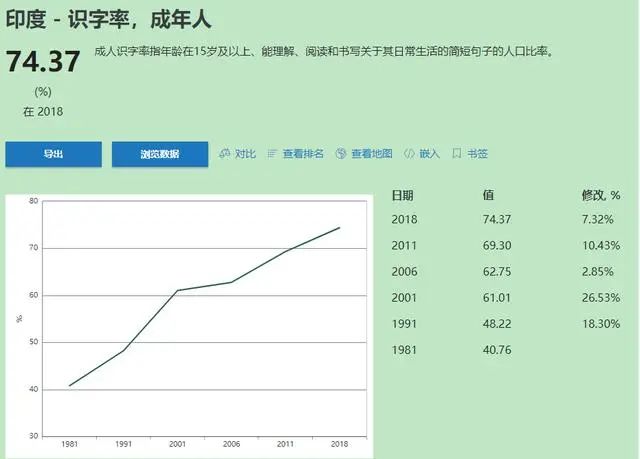
Task: Select the 嵌入 embed link text
Action: point(429,154)
